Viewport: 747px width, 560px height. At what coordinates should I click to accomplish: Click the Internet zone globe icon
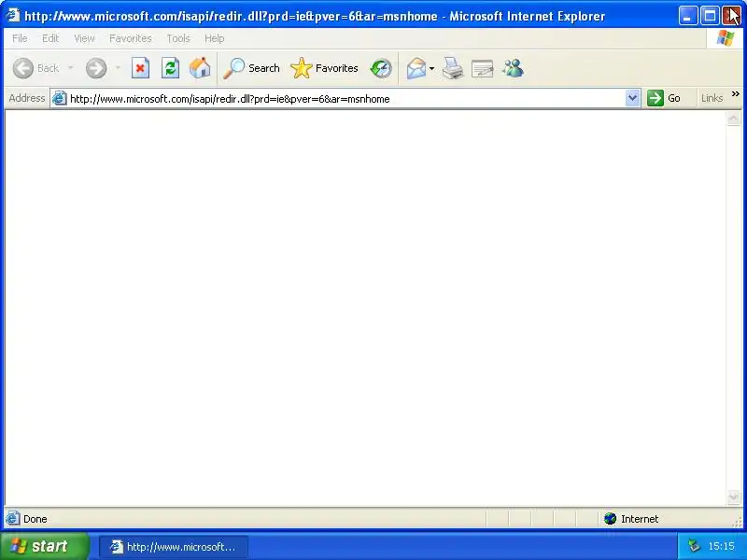(611, 519)
